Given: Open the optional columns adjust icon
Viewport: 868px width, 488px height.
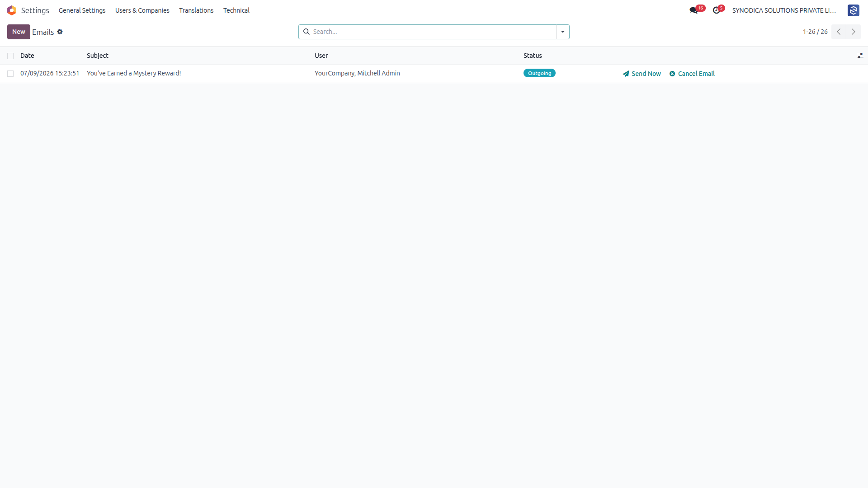Looking at the screenshot, I should click(x=860, y=56).
